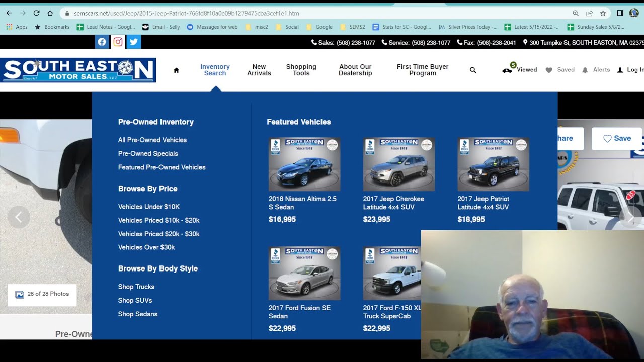Bookmark this page with the star icon
Viewport: 644px width, 362px height.
(x=603, y=13)
